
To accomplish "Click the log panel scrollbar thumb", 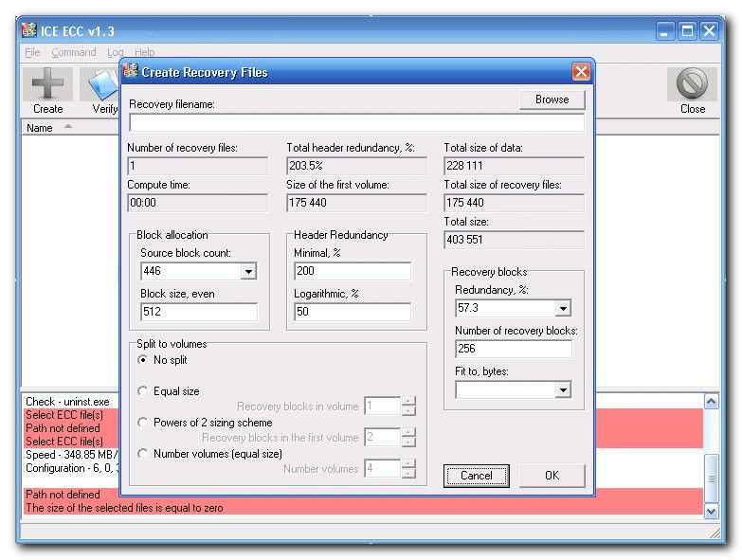I will coord(711,479).
